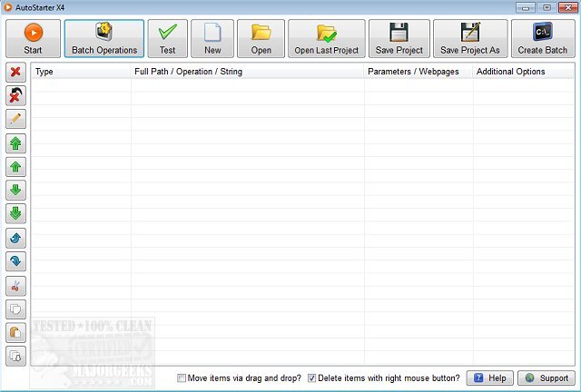Cut item with the scissors icon
Screen dimensions: 581x392
coord(15,286)
